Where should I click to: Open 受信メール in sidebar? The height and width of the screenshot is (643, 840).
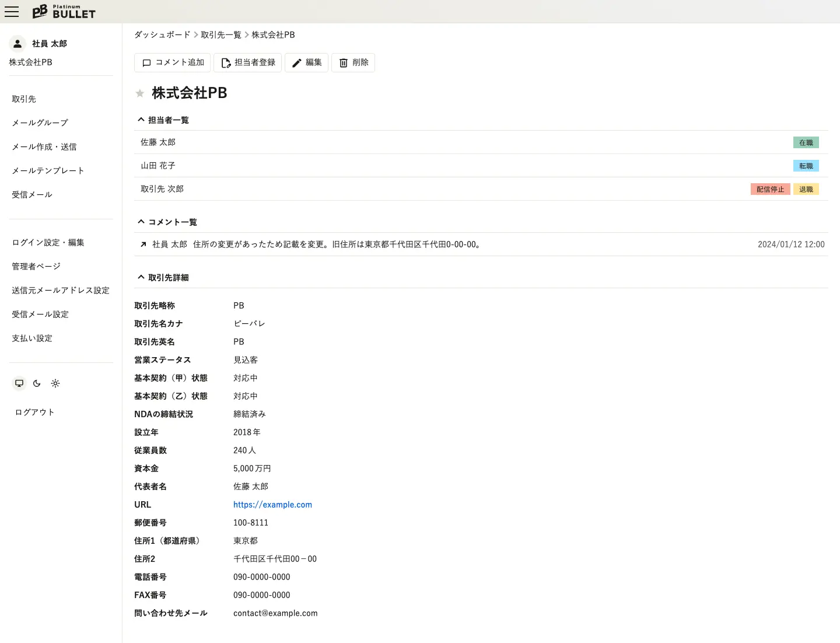32,194
